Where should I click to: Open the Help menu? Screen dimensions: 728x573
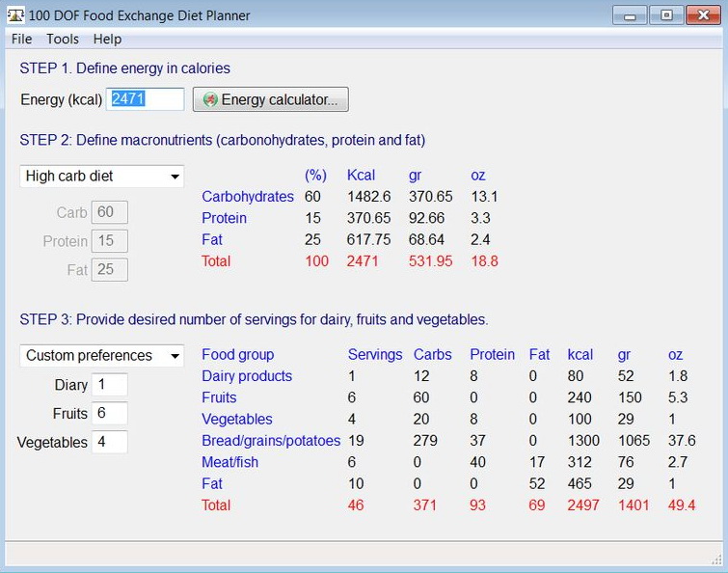(107, 39)
